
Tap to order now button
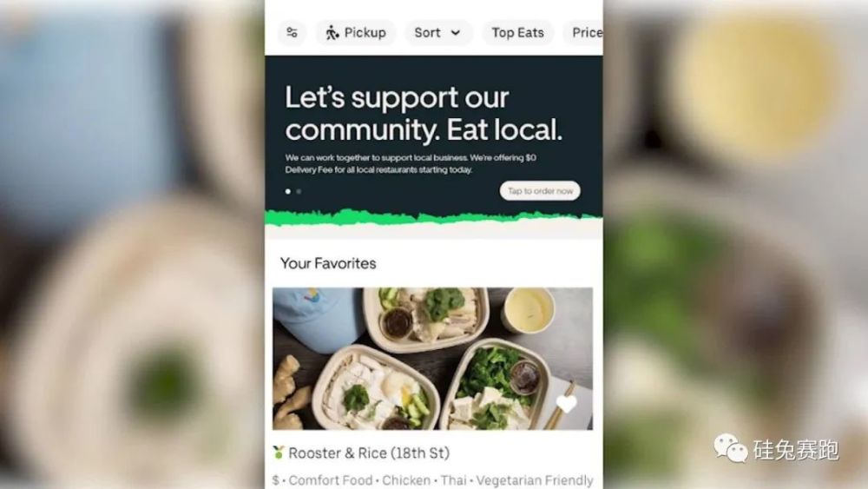click(540, 190)
